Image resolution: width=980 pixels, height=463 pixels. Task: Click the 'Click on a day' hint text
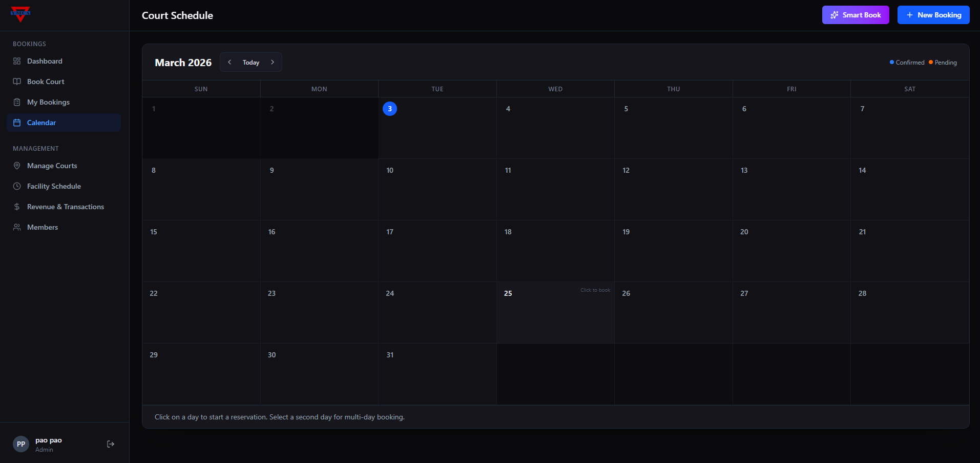[x=280, y=417]
